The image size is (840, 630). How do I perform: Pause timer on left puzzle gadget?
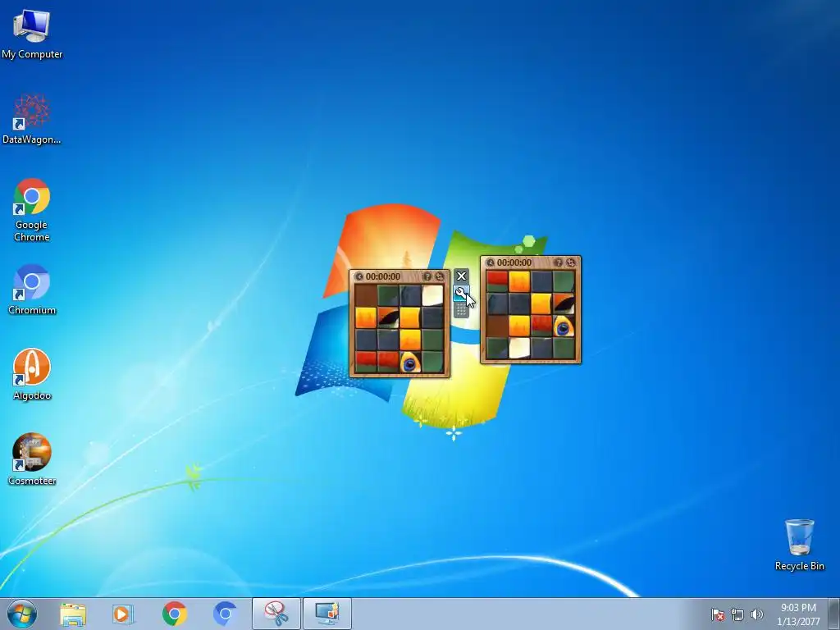tap(359, 276)
